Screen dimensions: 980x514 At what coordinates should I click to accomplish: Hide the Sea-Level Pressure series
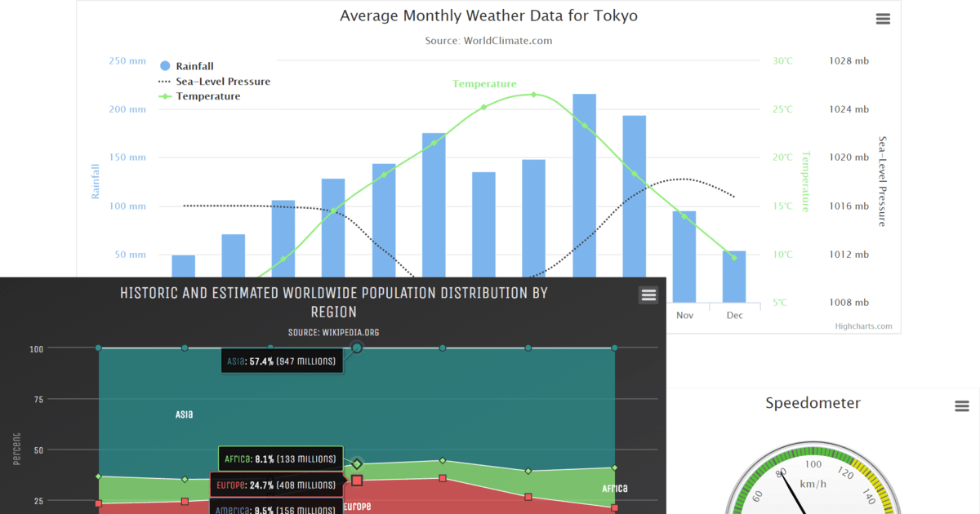[x=222, y=81]
